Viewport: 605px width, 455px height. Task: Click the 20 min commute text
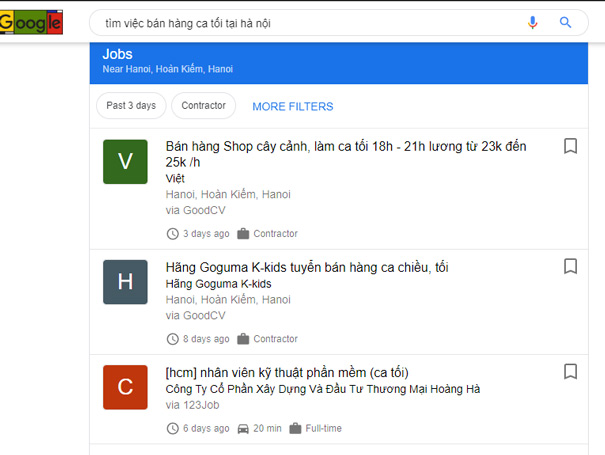point(267,428)
